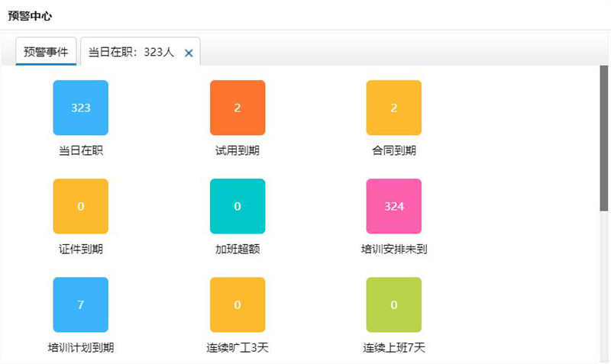Click the orange 试用到期 tile
Viewport: 611px width, 364px height.
(238, 108)
